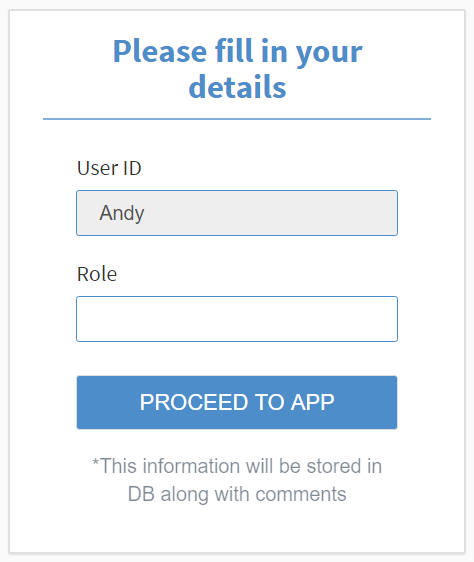Select the text 'Andy' in the User ID box

click(x=122, y=214)
